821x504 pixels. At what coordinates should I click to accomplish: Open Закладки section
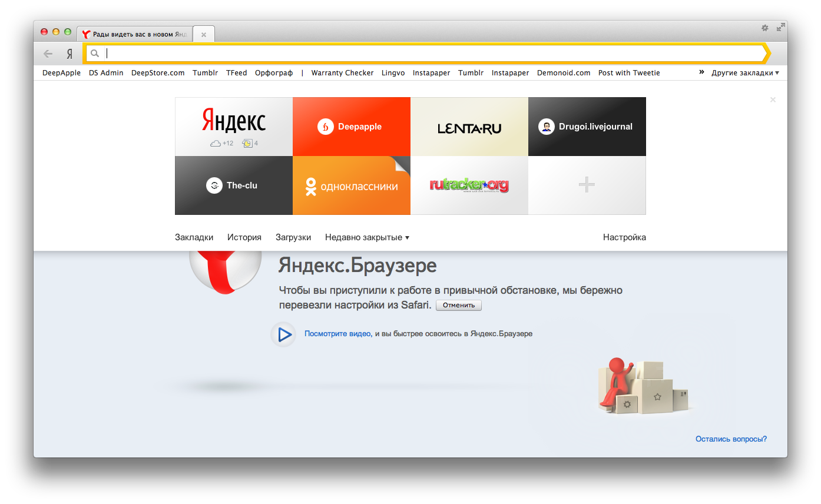tap(194, 237)
